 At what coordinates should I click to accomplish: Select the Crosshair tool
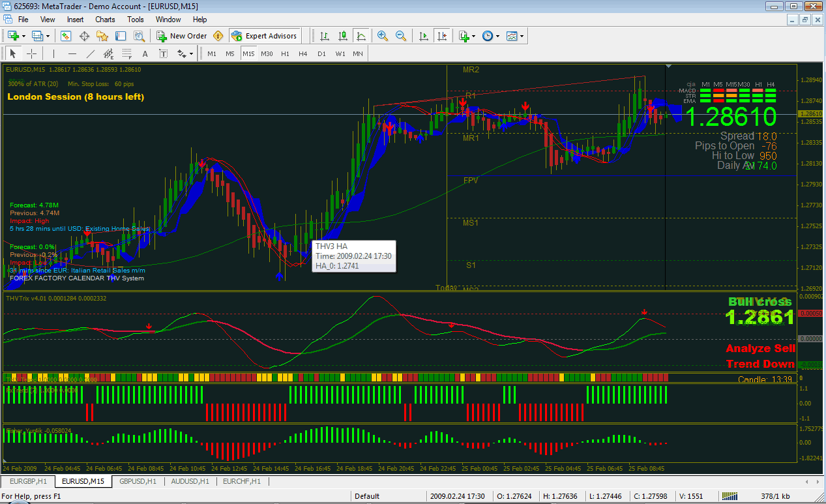31,53
